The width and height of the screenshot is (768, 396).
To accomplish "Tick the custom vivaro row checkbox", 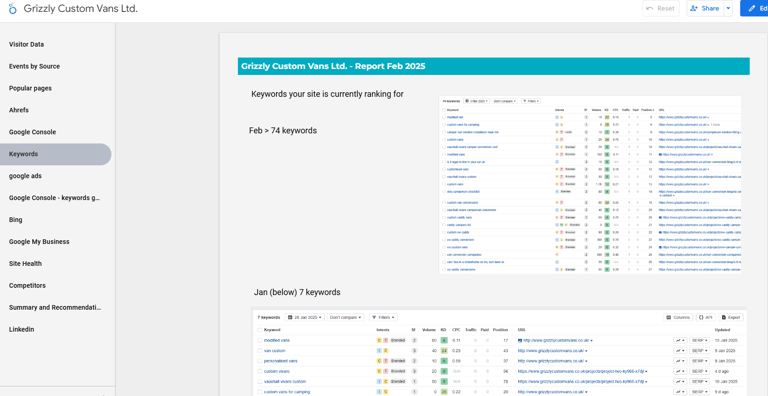I will (260, 371).
